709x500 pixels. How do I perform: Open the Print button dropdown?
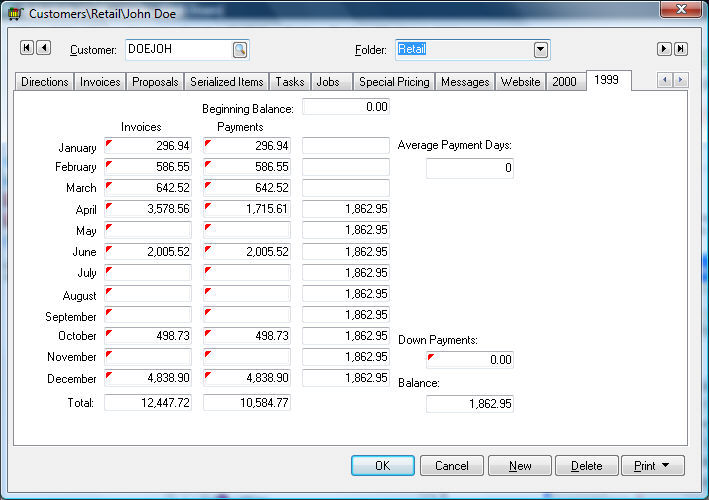(x=654, y=465)
